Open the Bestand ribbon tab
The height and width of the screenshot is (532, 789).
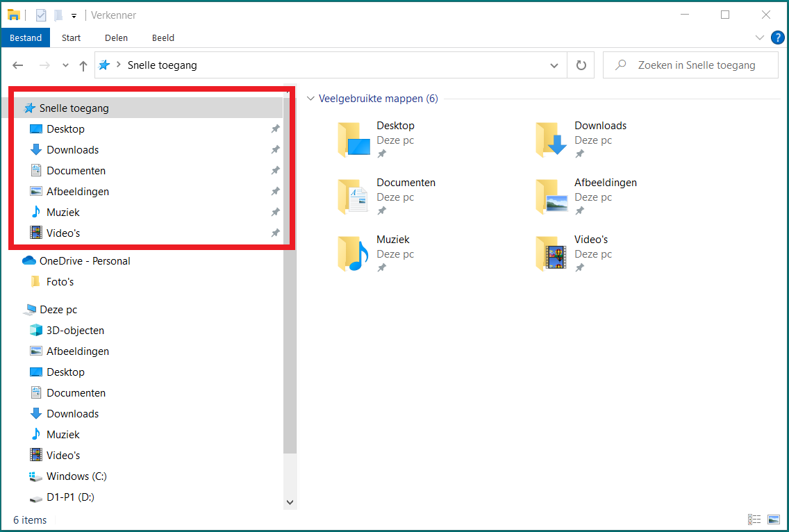[x=26, y=38]
